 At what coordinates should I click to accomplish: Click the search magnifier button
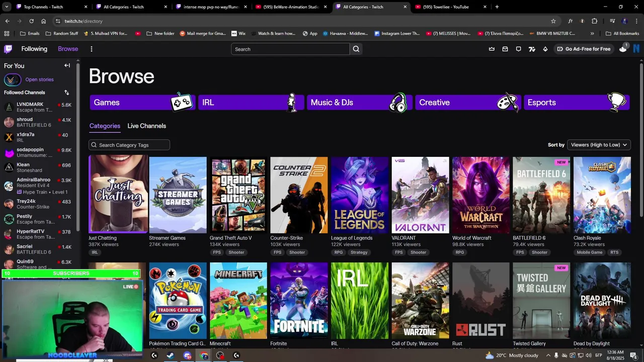(356, 49)
